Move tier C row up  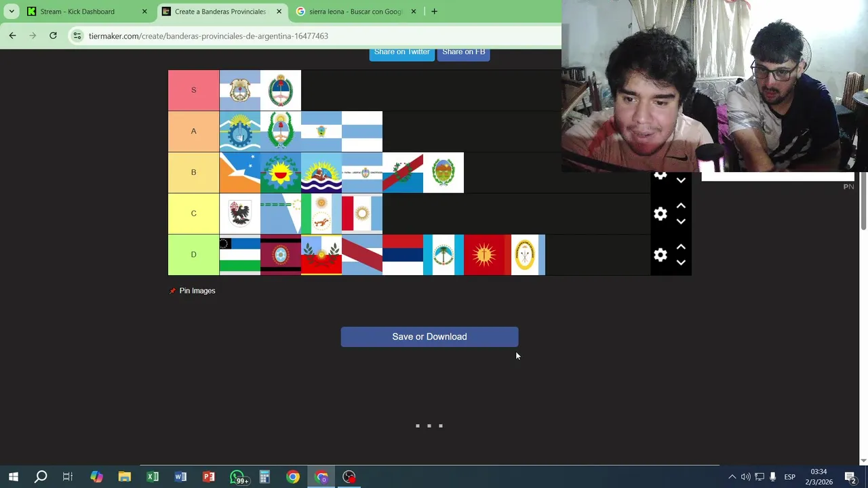click(681, 206)
